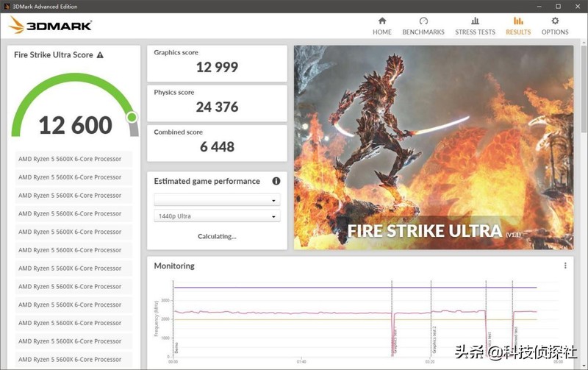Select the RESULTS tab
The image size is (588, 370).
pos(518,26)
